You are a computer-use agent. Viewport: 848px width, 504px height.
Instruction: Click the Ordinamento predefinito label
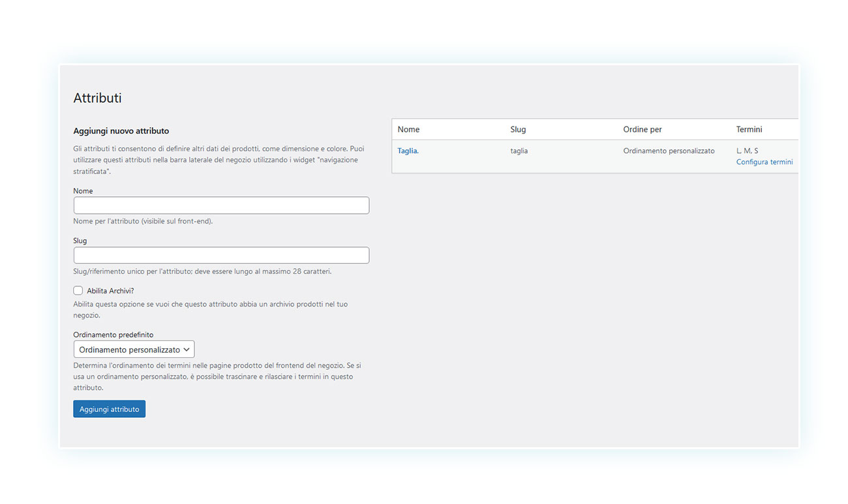coord(114,334)
